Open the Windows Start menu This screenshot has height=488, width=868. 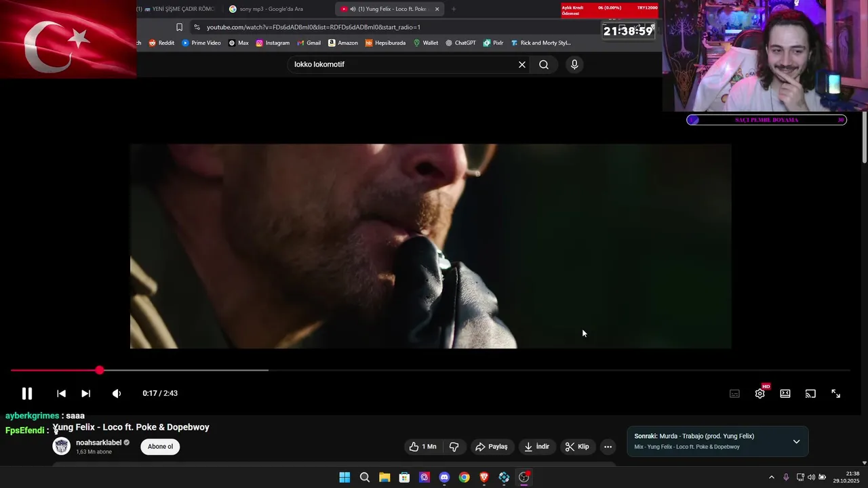coord(344,477)
